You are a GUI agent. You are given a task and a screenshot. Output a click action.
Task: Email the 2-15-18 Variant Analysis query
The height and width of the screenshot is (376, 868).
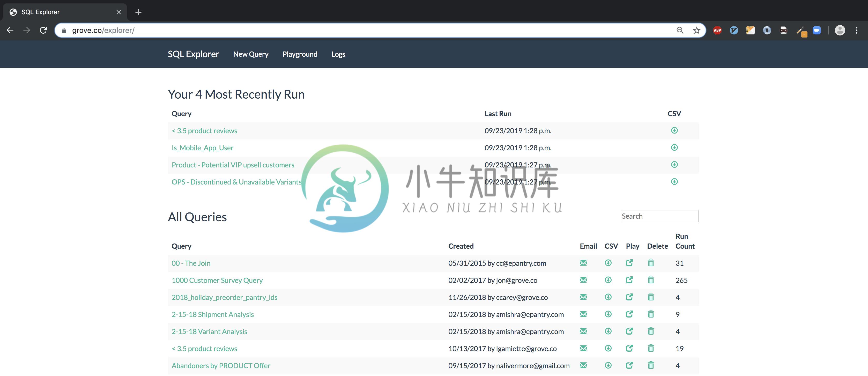pyautogui.click(x=583, y=331)
